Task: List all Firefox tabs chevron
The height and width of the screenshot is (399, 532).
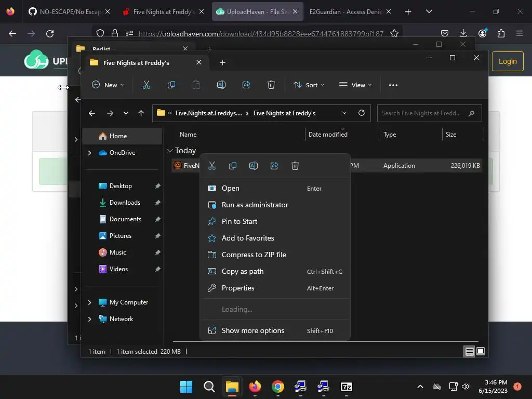Action: [429, 11]
